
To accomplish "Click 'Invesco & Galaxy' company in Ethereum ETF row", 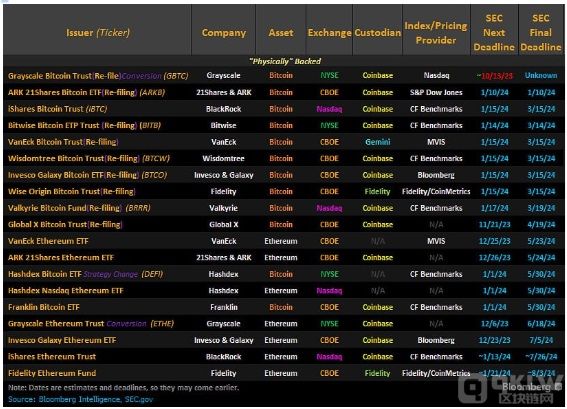I will [223, 340].
